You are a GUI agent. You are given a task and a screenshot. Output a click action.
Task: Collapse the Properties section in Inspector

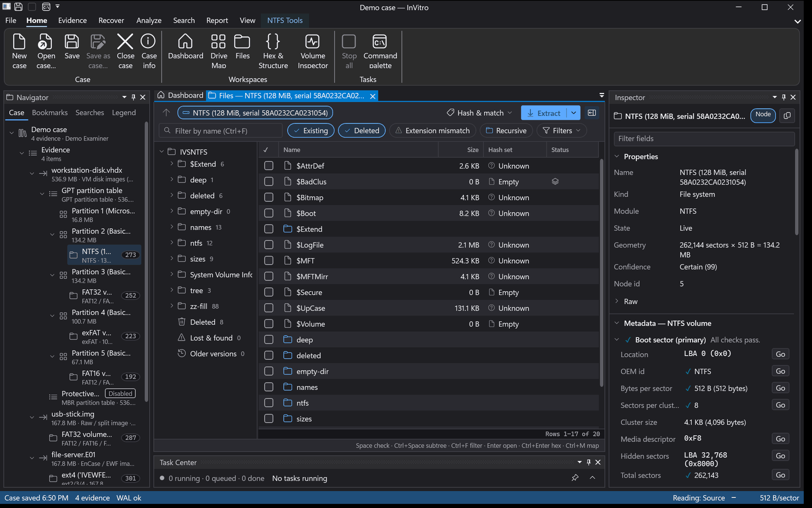(617, 156)
